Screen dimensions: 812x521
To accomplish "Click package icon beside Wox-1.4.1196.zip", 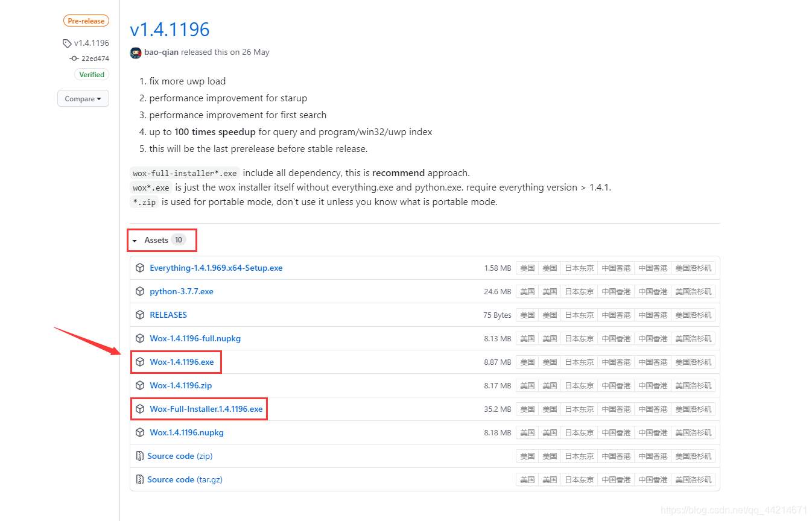I will pos(140,385).
